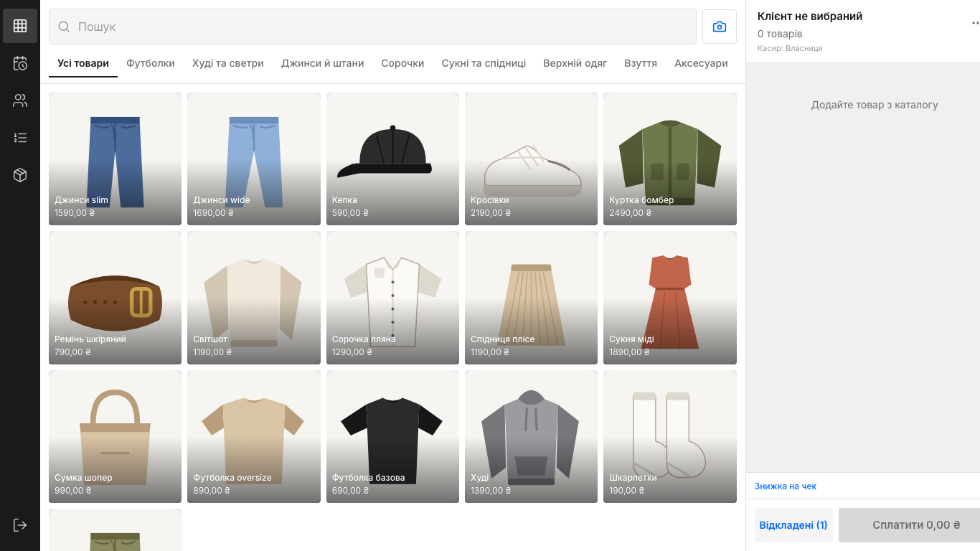Open the box inventory sidebar icon
This screenshot has height=551, width=980.
20,175
